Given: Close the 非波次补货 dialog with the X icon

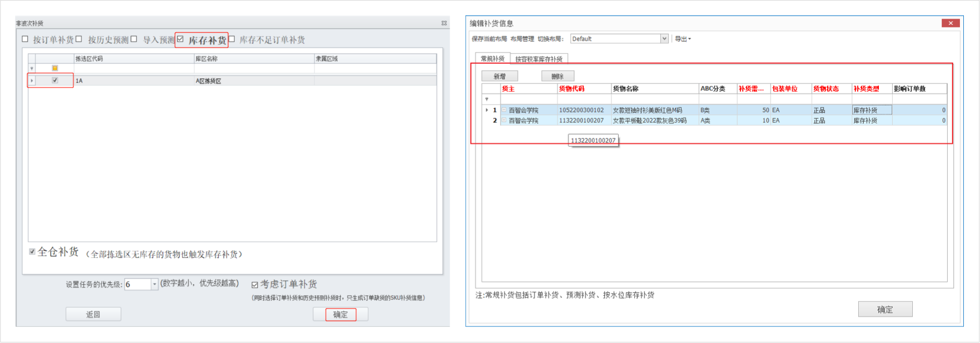Looking at the screenshot, I should coord(444,23).
